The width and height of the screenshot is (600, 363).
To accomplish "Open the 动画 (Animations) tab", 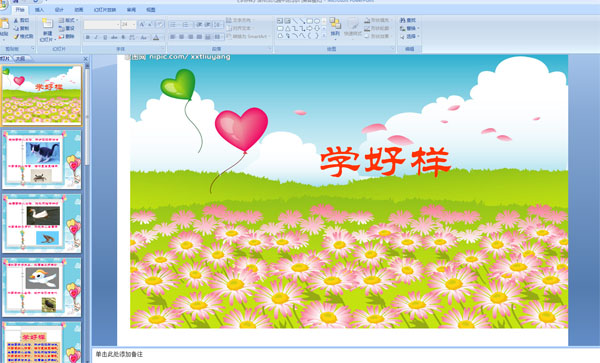I will coord(79,10).
